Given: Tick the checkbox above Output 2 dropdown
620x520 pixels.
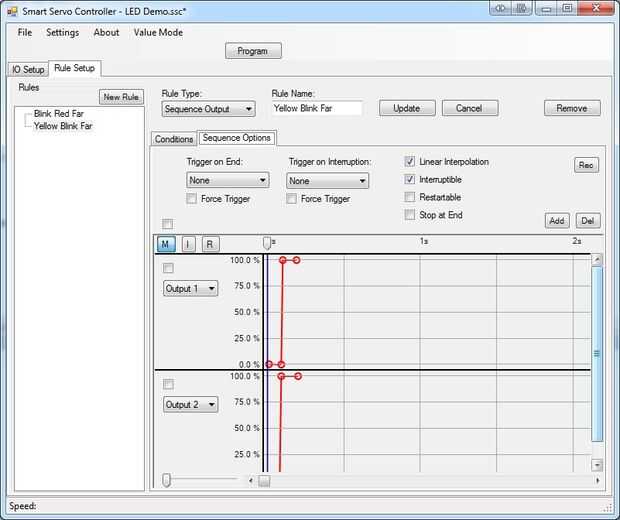Looking at the screenshot, I should pyautogui.click(x=168, y=384).
